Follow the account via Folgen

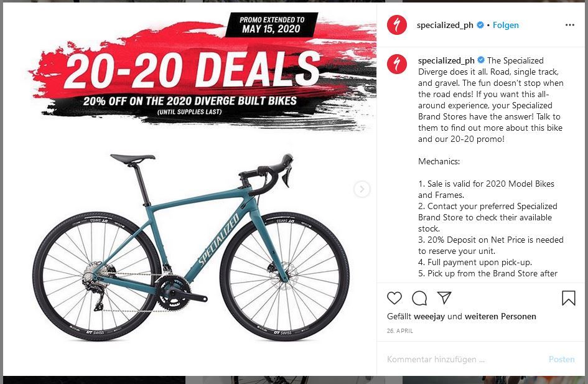505,25
